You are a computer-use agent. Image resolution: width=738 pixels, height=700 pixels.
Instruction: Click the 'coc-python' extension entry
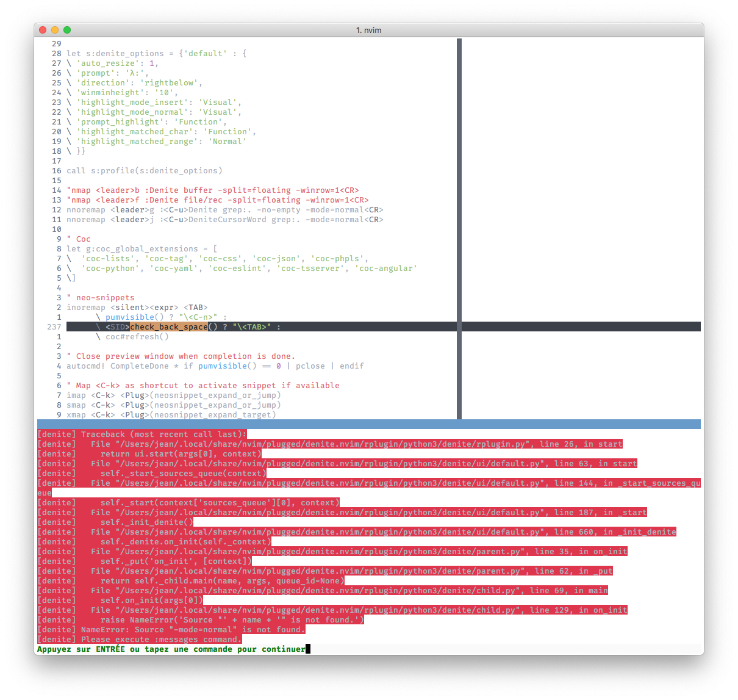click(110, 268)
